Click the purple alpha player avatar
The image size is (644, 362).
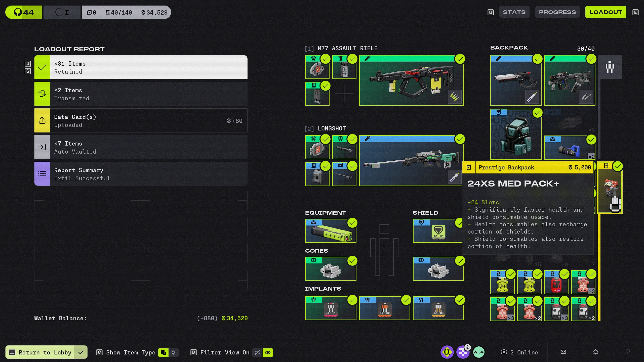447,352
